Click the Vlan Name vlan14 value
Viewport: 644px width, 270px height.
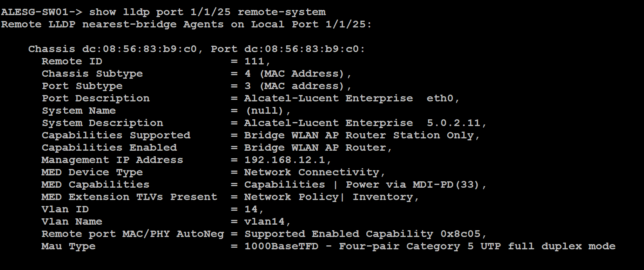pos(265,221)
